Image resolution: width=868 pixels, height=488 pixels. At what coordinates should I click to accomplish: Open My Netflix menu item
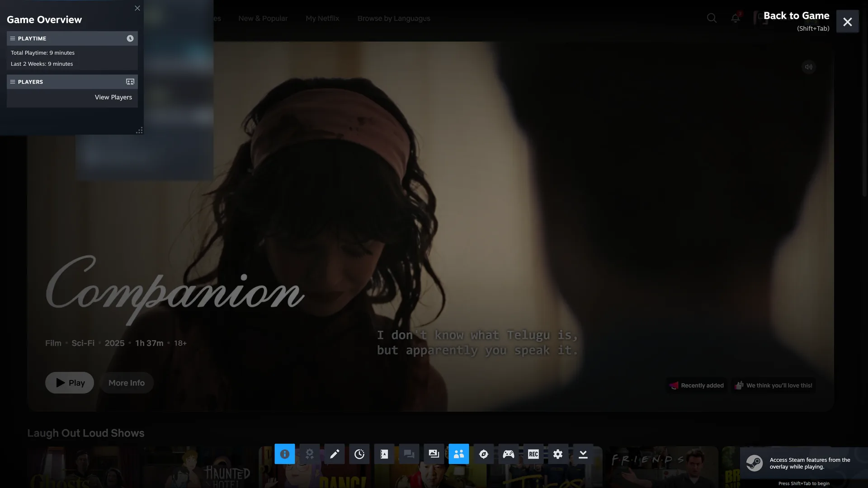point(322,19)
